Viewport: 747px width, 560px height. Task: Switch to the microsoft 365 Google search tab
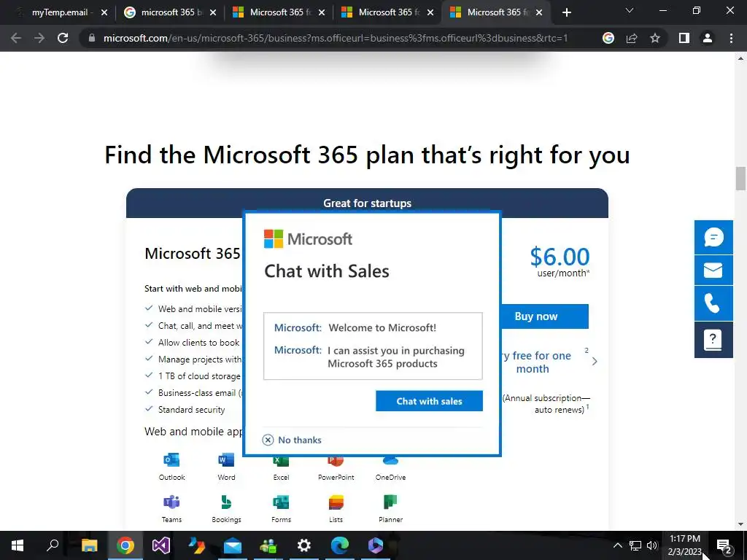[169, 12]
